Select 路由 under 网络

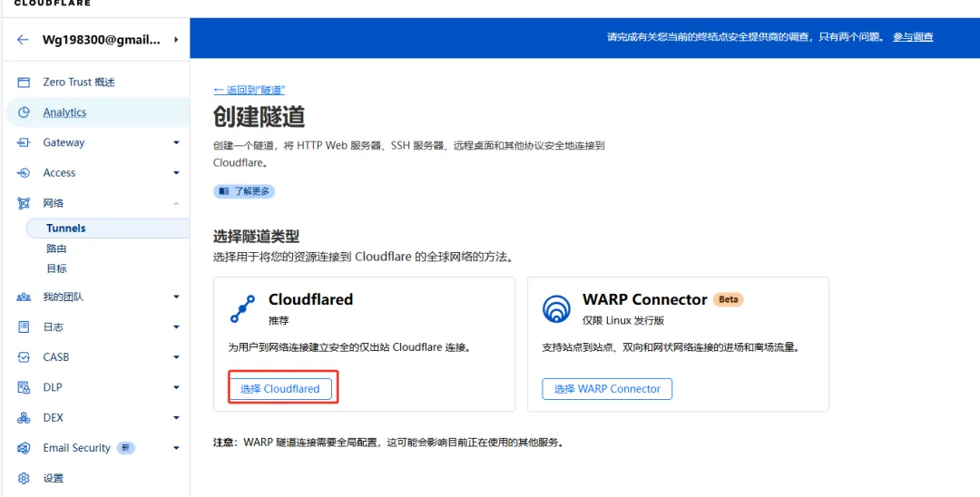(57, 248)
